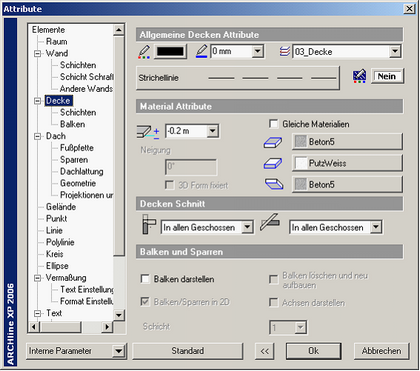Image resolution: width=420 pixels, height=371 pixels.
Task: Click the line thickness pen icon
Action: tap(202, 51)
